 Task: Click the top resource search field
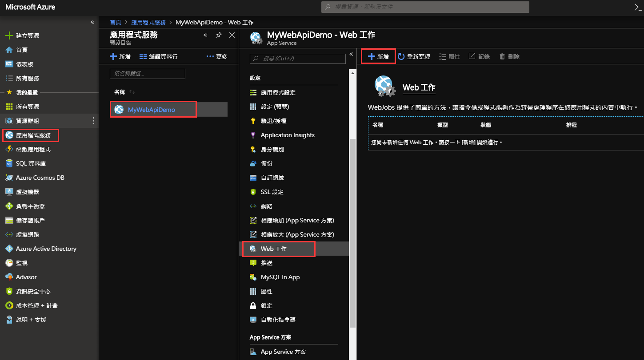(x=425, y=7)
